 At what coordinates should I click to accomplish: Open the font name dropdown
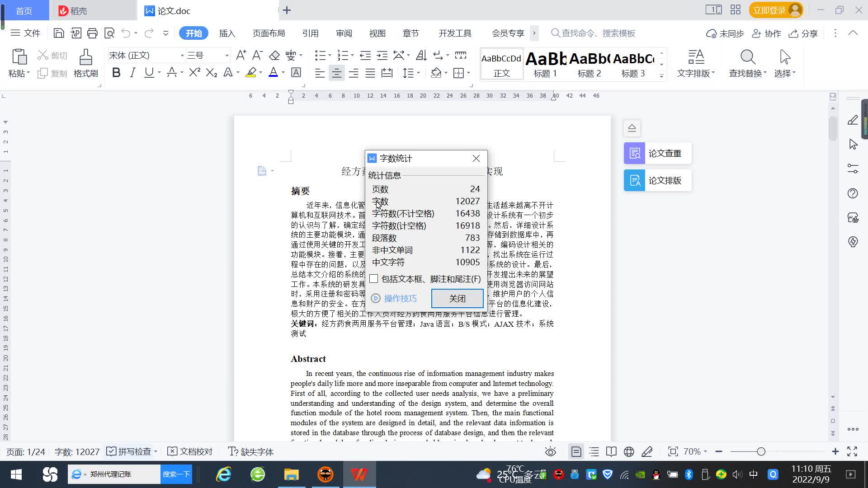coord(182,55)
